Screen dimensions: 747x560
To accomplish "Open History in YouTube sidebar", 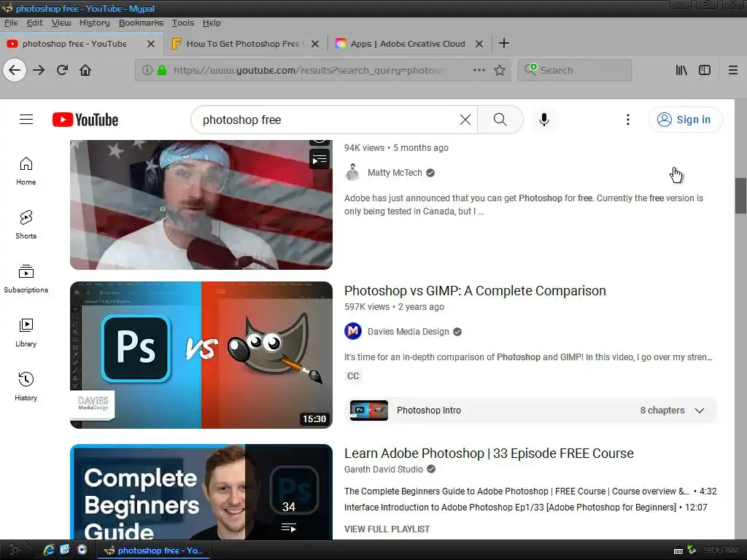I will (26, 386).
